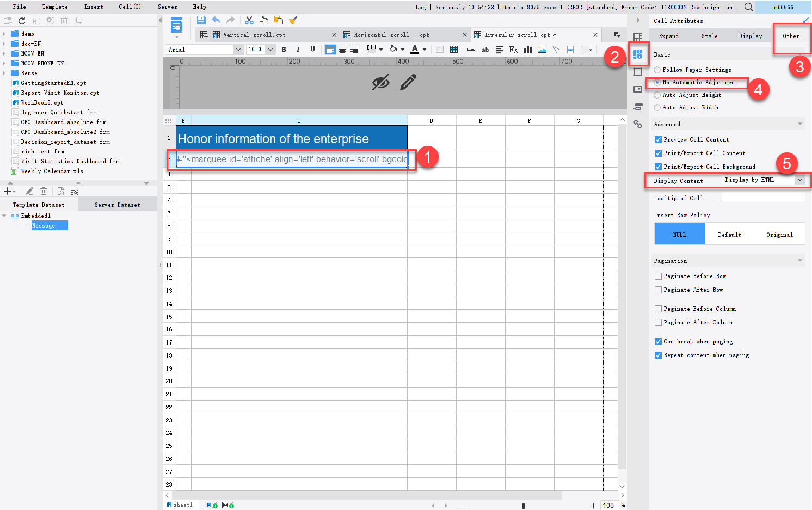This screenshot has width=812, height=510.
Task: Apply bold formatting
Action: pyautogui.click(x=284, y=50)
